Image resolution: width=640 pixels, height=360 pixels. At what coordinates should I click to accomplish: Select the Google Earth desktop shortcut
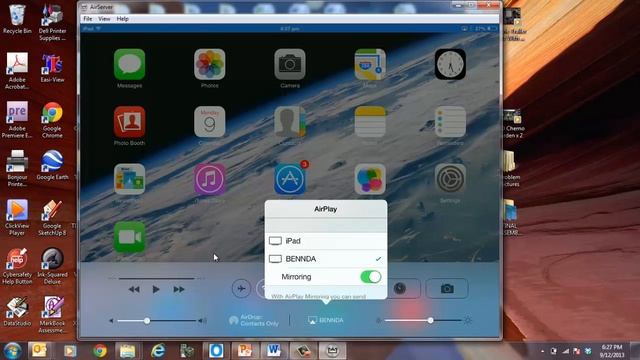52,165
